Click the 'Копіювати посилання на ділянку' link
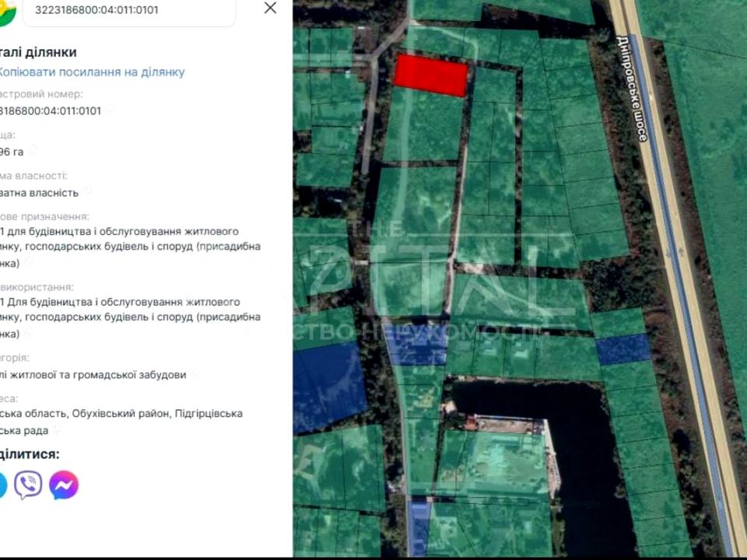Image resolution: width=747 pixels, height=560 pixels. click(91, 72)
